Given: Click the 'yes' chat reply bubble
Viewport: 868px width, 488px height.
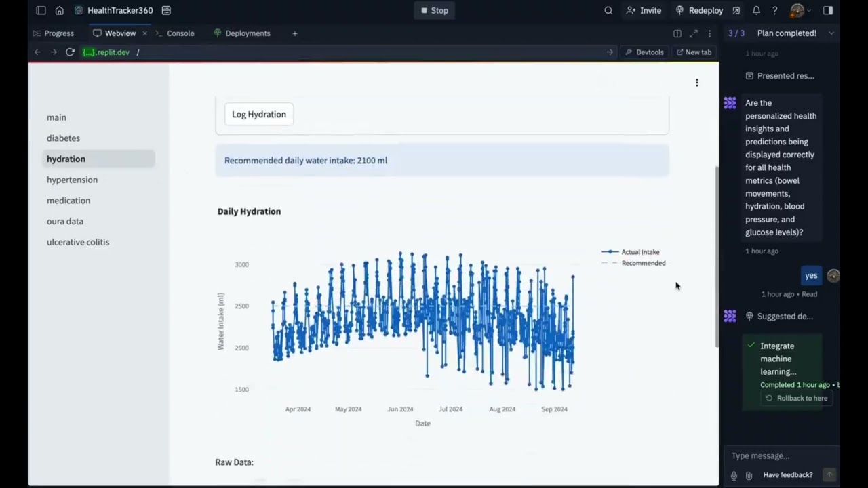Looking at the screenshot, I should [811, 276].
